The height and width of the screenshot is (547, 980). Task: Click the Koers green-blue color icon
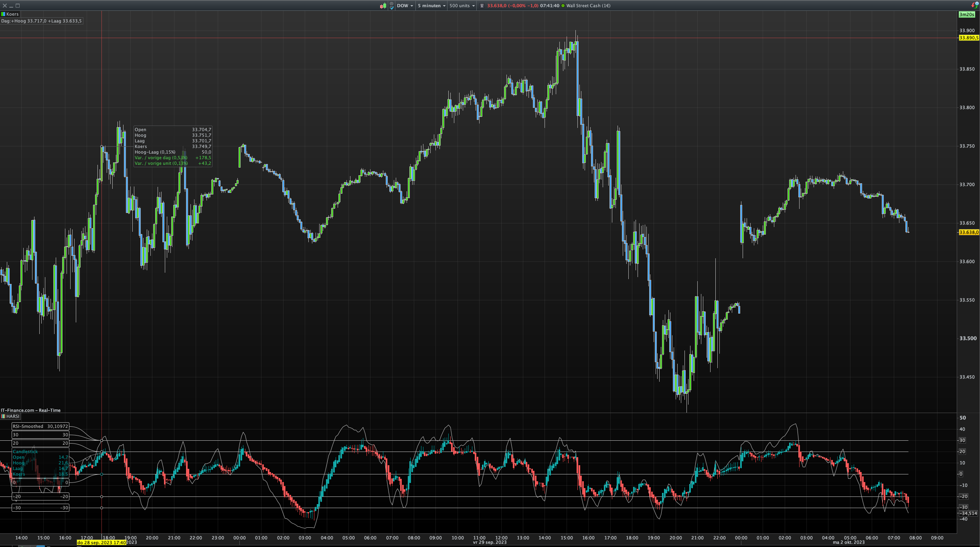click(3, 14)
